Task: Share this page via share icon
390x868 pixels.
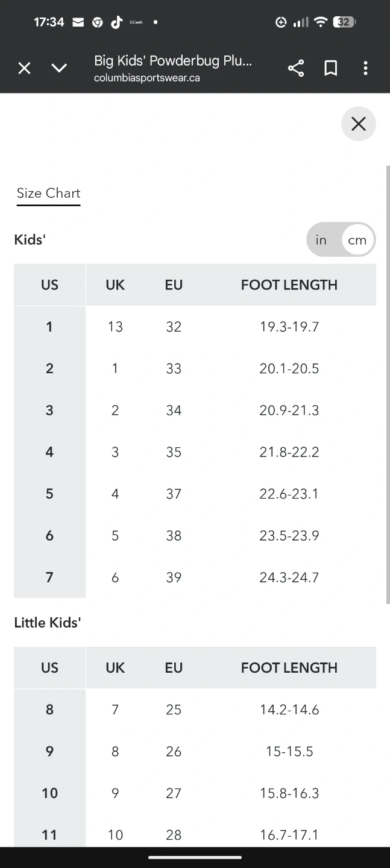Action: coord(296,68)
